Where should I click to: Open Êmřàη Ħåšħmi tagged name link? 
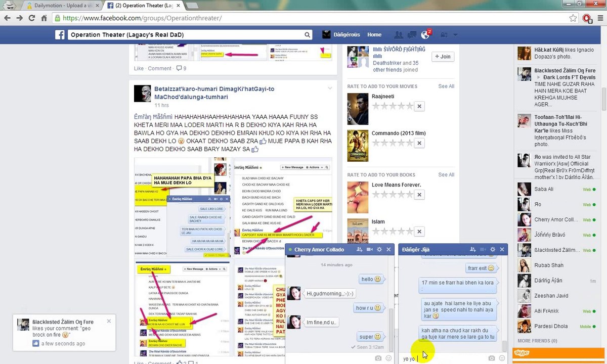pos(154,116)
